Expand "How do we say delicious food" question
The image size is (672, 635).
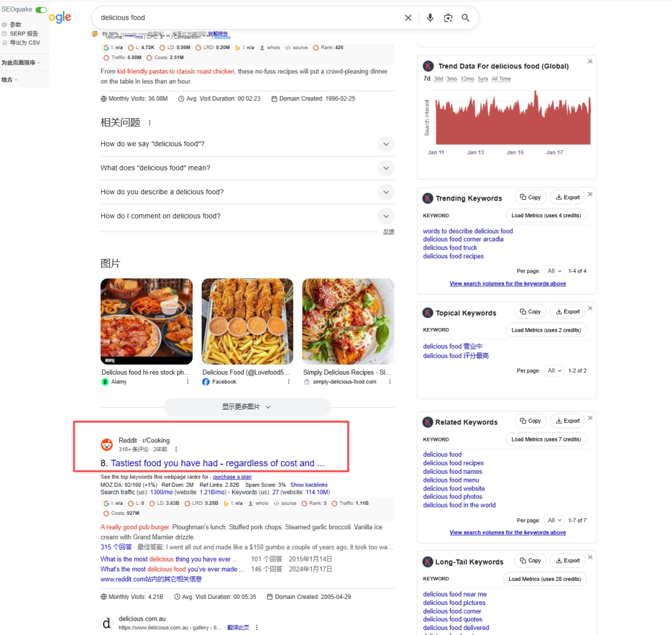386,144
